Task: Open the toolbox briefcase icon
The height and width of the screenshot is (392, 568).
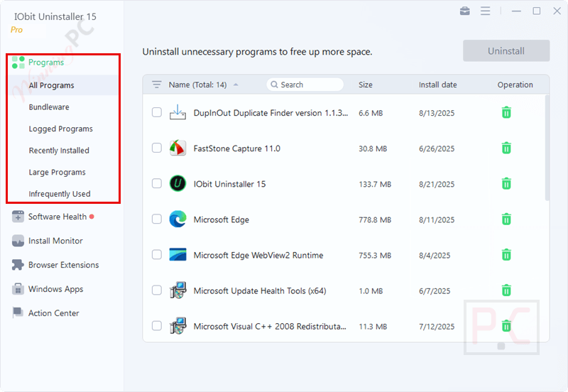Action: (465, 11)
